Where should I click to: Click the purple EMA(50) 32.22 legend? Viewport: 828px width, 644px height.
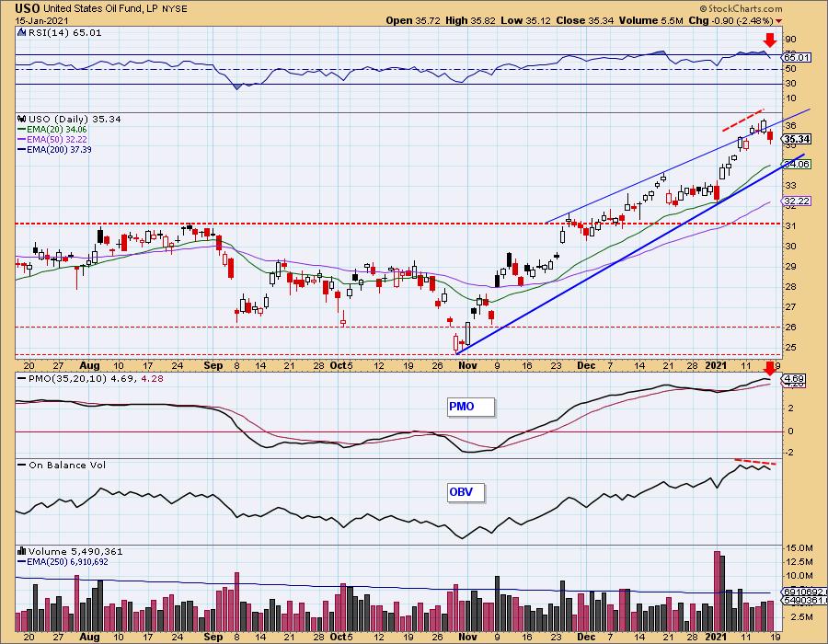click(52, 139)
